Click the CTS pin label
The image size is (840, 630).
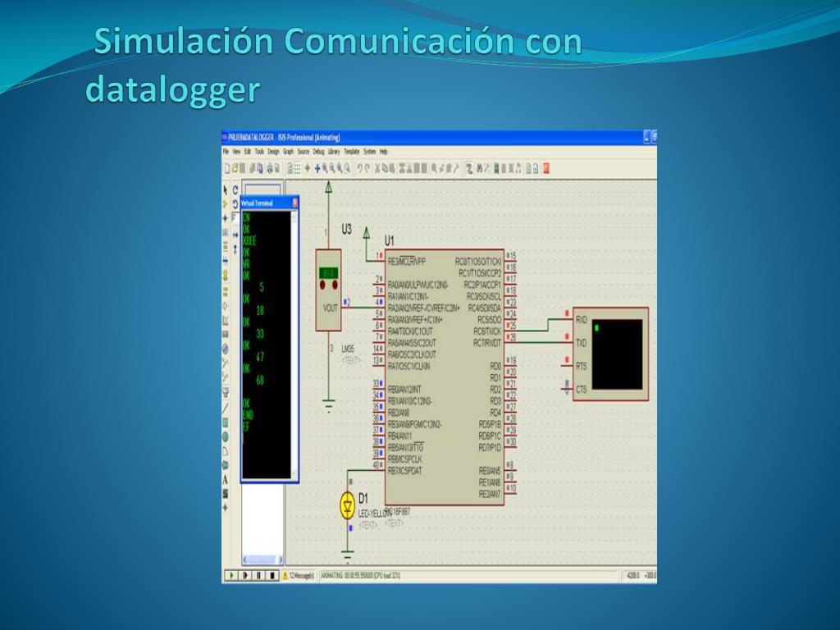582,390
